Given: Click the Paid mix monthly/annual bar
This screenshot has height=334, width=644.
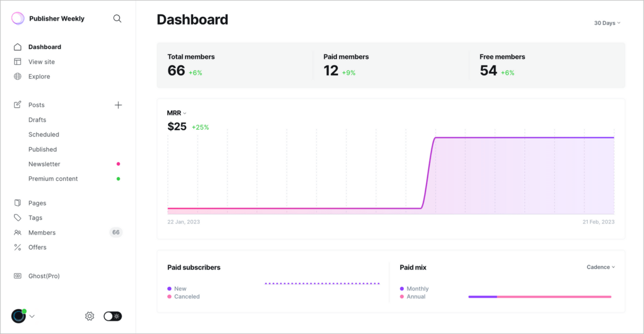Looking at the screenshot, I should pos(540,297).
